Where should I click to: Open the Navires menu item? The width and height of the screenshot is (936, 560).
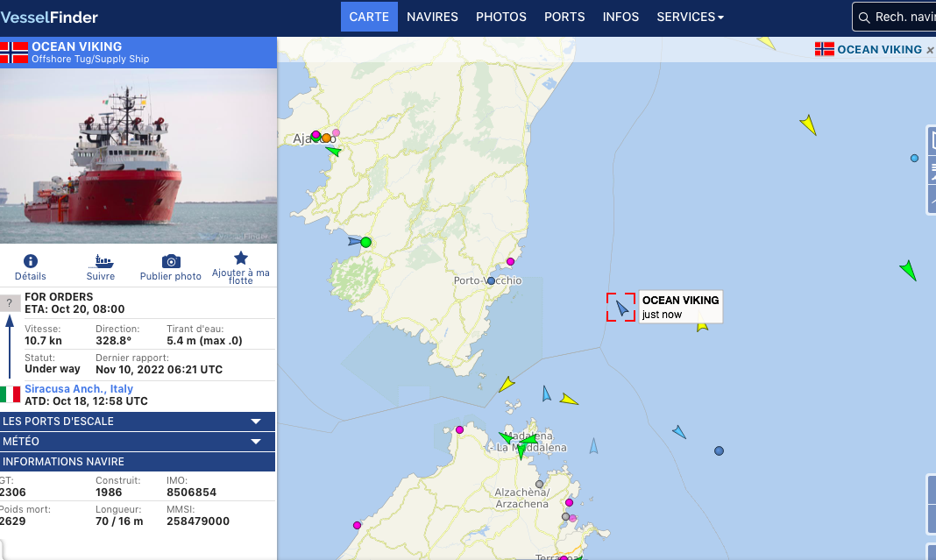click(432, 17)
